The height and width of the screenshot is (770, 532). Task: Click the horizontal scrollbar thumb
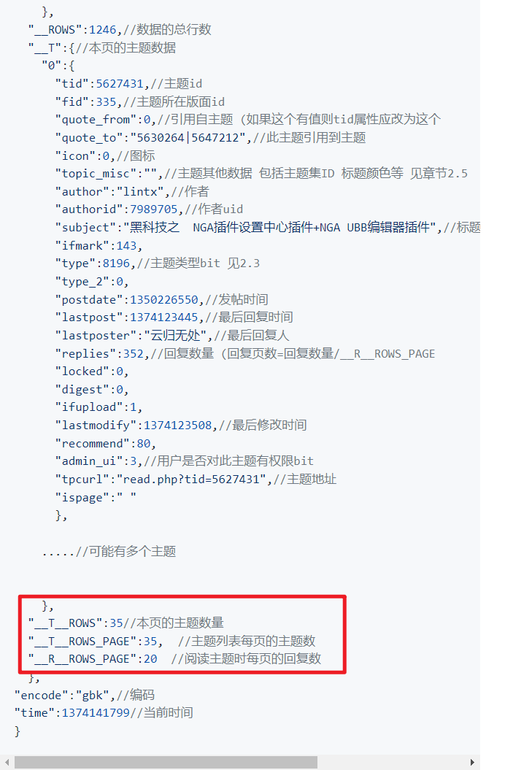point(166,762)
